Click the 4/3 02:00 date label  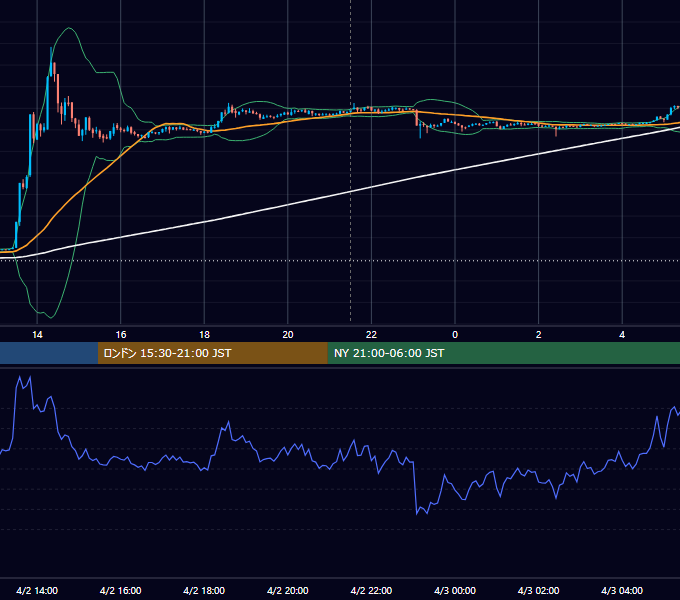(x=538, y=590)
